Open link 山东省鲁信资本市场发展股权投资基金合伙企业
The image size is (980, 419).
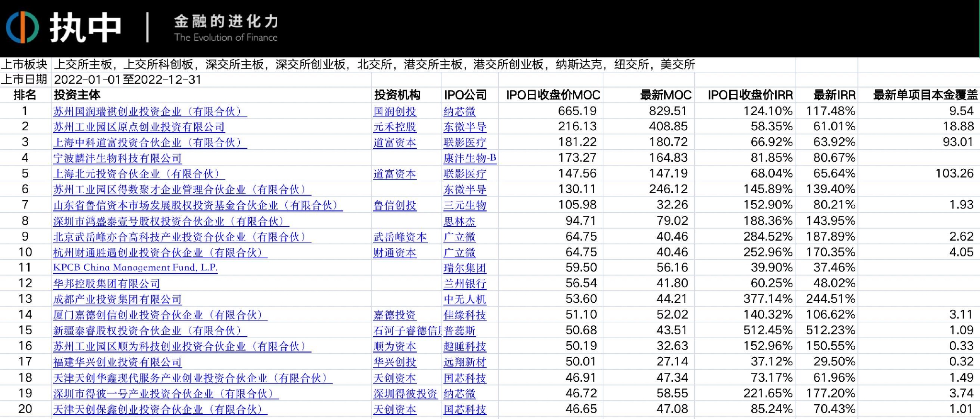(x=198, y=206)
